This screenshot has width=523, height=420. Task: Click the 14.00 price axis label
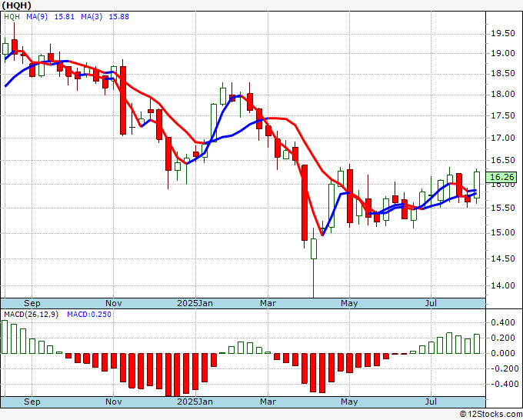[x=503, y=285]
